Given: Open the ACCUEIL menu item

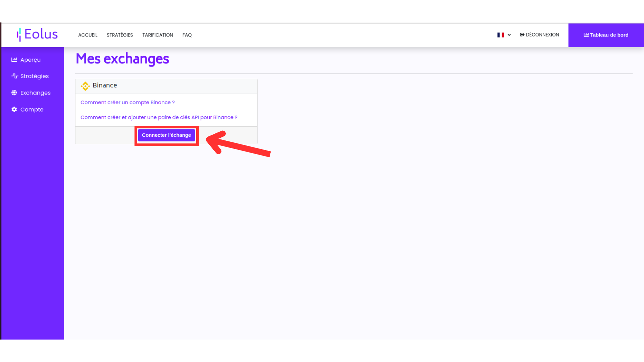Looking at the screenshot, I should pyautogui.click(x=88, y=35).
